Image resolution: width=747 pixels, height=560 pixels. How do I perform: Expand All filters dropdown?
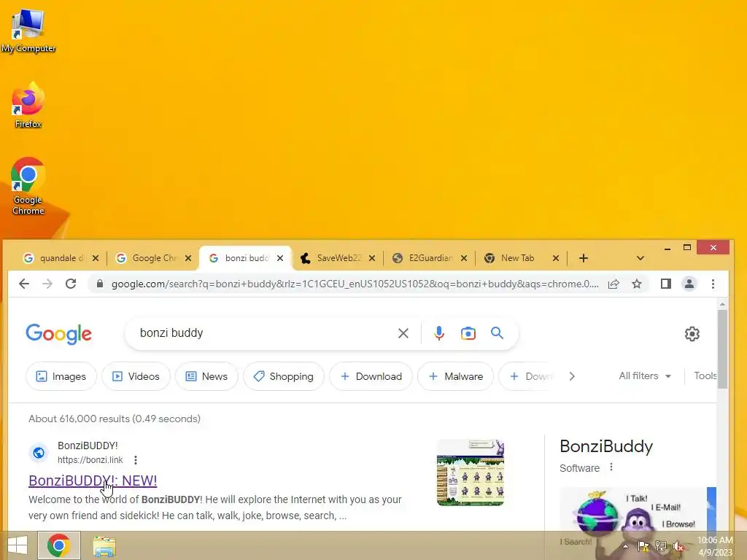(x=645, y=376)
